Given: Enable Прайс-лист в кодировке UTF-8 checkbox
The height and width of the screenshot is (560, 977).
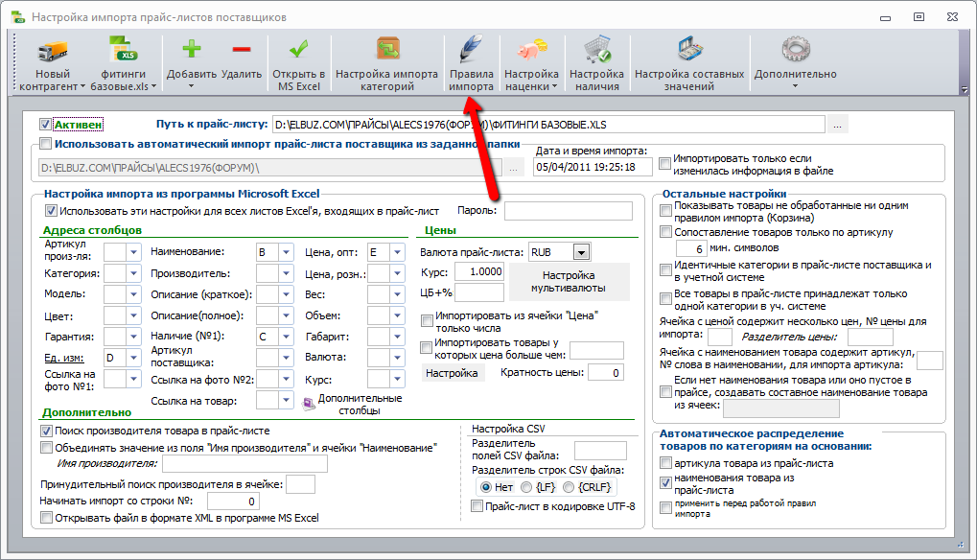Looking at the screenshot, I should click(477, 506).
